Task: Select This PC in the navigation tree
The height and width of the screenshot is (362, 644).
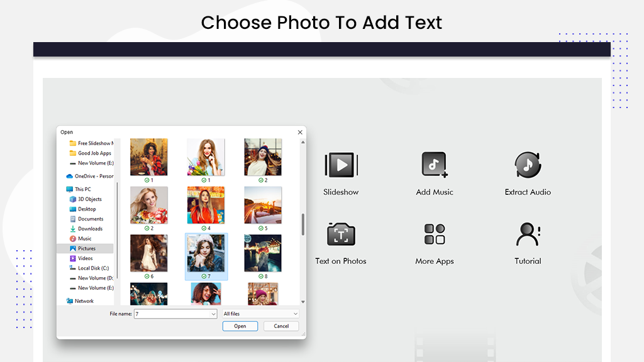Action: 79,189
